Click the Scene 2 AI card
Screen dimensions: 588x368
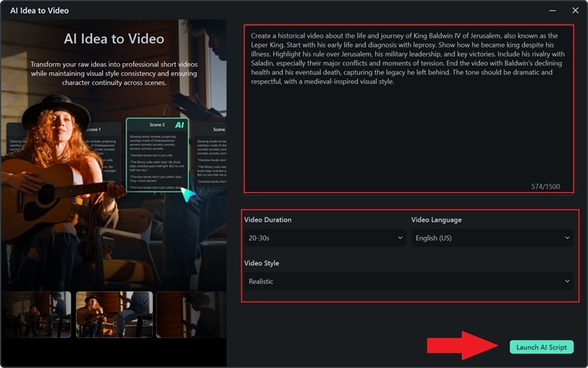[x=157, y=155]
